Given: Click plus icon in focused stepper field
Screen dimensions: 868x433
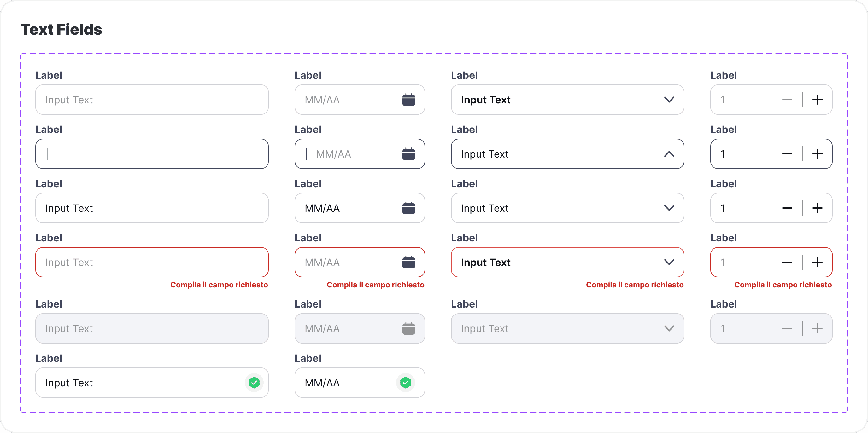Looking at the screenshot, I should 817,154.
